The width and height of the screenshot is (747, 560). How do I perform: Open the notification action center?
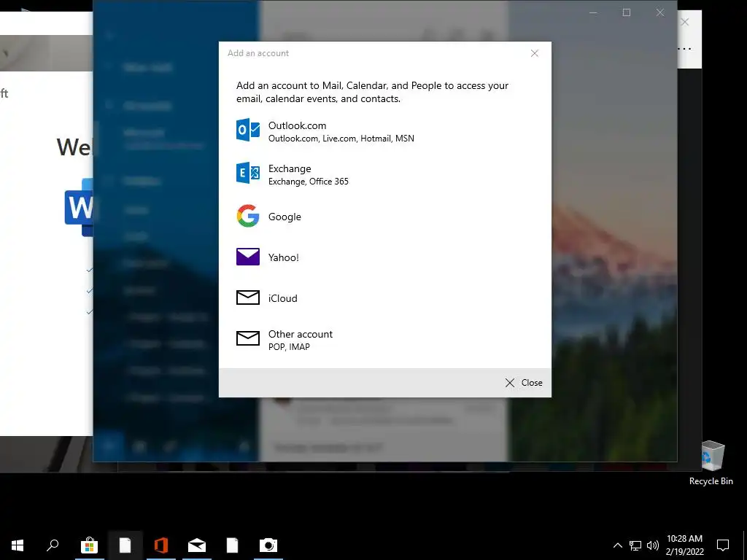click(723, 545)
